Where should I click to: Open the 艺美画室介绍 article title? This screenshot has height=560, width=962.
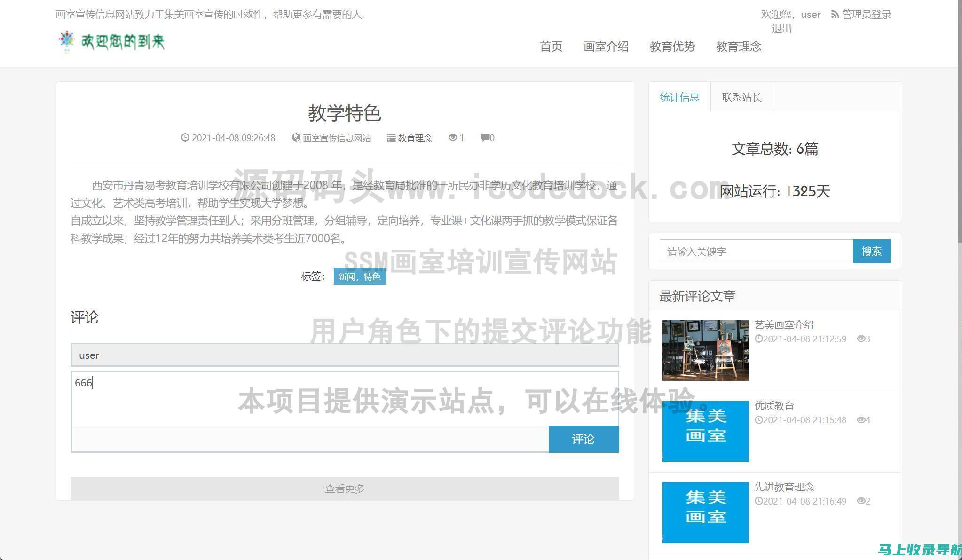pyautogui.click(x=784, y=324)
